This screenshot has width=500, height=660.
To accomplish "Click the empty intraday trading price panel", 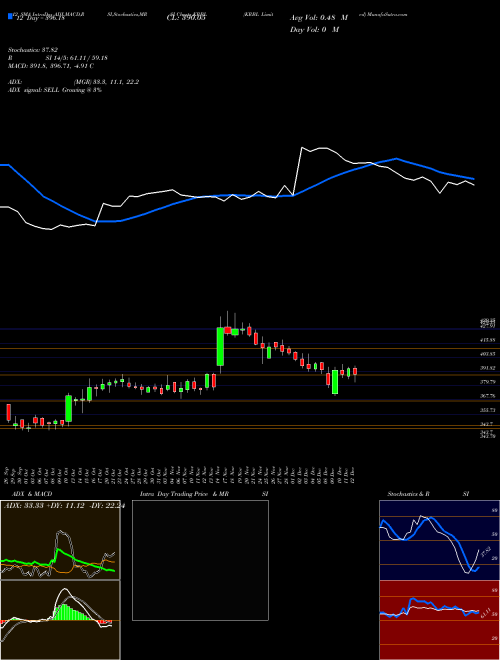I will pyautogui.click(x=200, y=560).
